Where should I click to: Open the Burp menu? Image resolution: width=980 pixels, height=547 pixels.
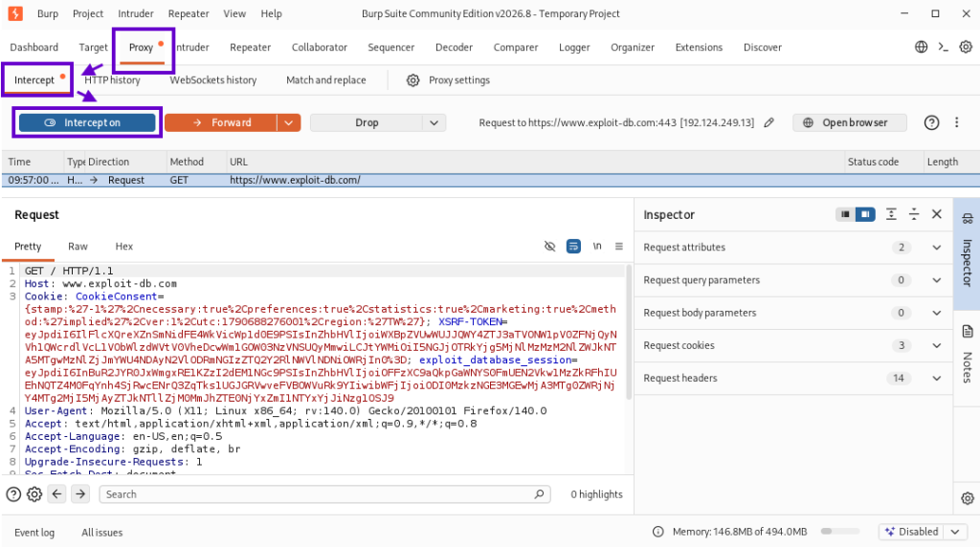[x=48, y=13]
